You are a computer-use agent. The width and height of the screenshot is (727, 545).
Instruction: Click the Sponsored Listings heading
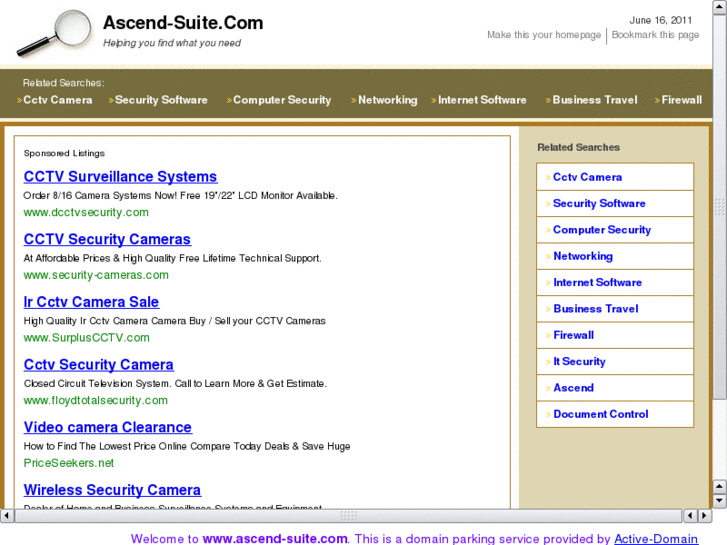[x=64, y=153]
